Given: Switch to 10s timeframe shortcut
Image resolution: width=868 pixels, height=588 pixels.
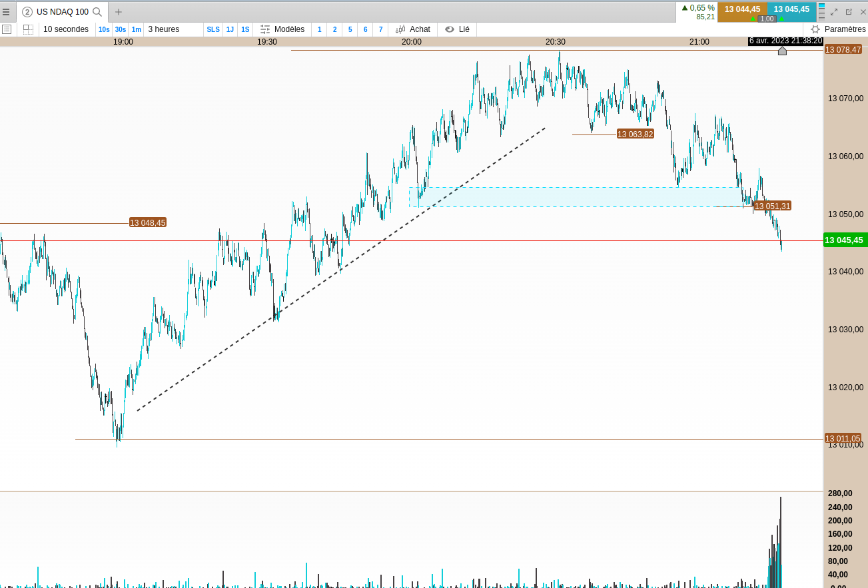Looking at the screenshot, I should [x=104, y=29].
